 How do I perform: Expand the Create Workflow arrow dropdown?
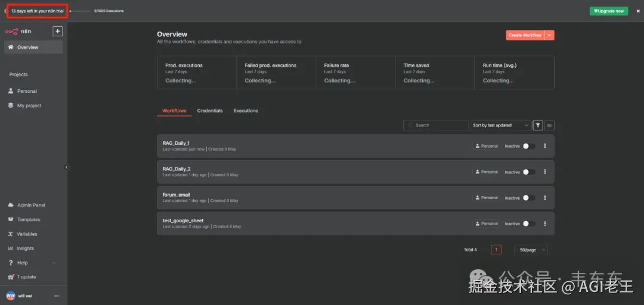coord(550,36)
